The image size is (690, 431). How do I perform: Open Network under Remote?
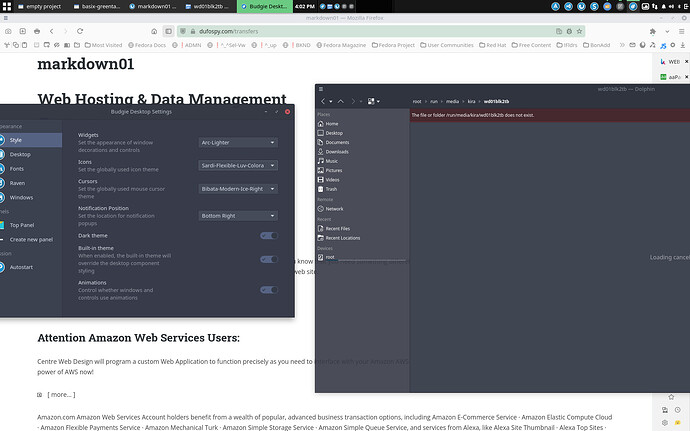point(334,209)
